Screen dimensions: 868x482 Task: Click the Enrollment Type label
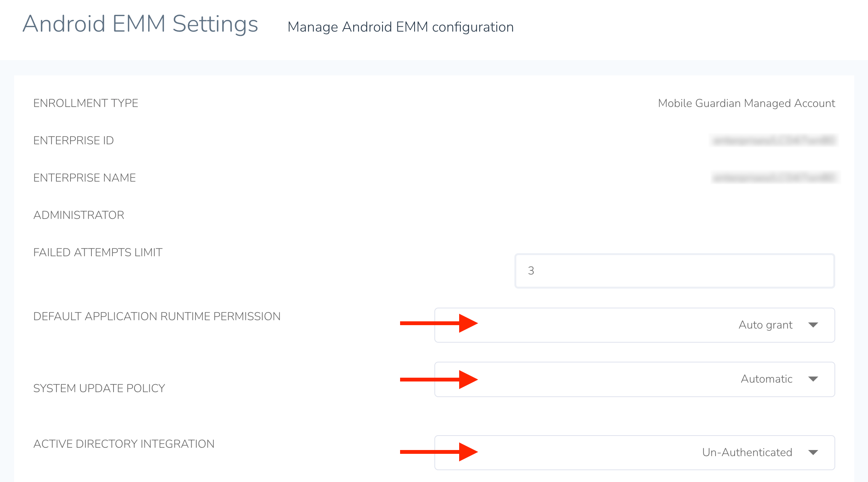pyautogui.click(x=86, y=103)
